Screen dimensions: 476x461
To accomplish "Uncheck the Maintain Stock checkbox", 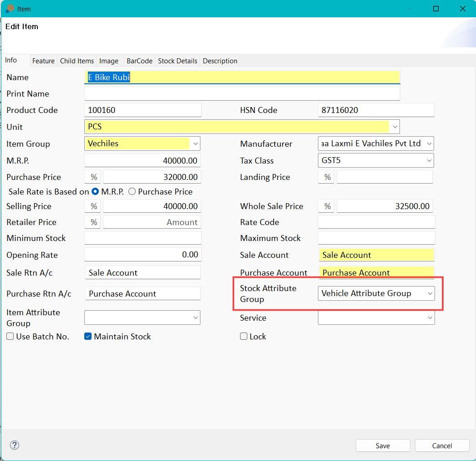I will 88,336.
